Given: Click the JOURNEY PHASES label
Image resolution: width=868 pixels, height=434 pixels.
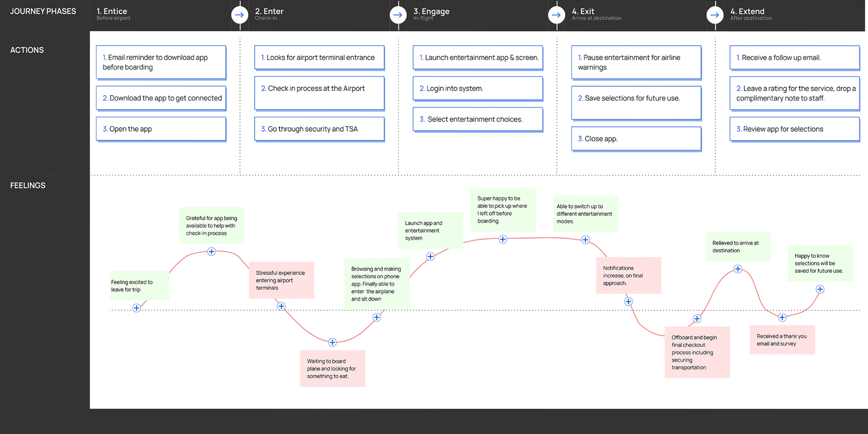Looking at the screenshot, I should tap(43, 11).
